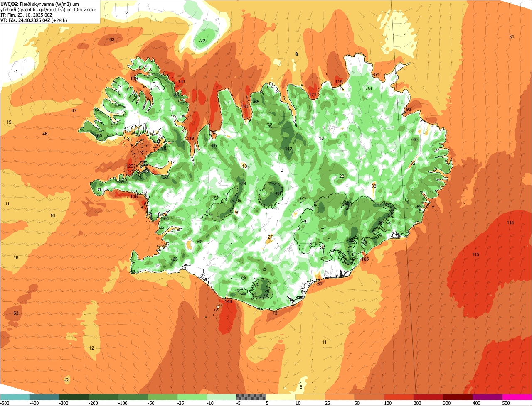
Task: Select legend swatch between 10 and 25
Action: coord(310,397)
